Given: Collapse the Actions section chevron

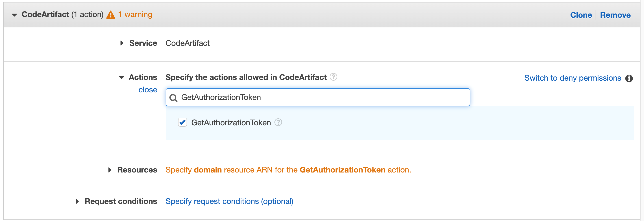Looking at the screenshot, I should click(122, 77).
